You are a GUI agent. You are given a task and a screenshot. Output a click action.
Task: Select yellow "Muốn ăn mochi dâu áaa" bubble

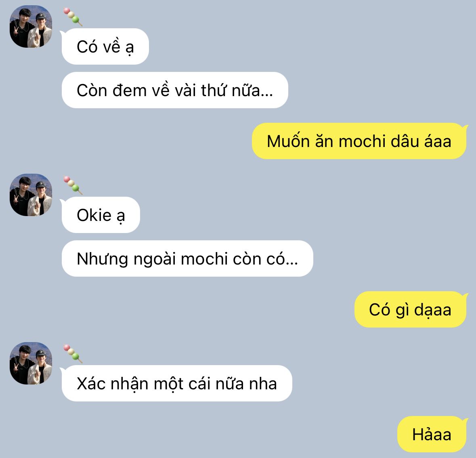[x=359, y=141]
